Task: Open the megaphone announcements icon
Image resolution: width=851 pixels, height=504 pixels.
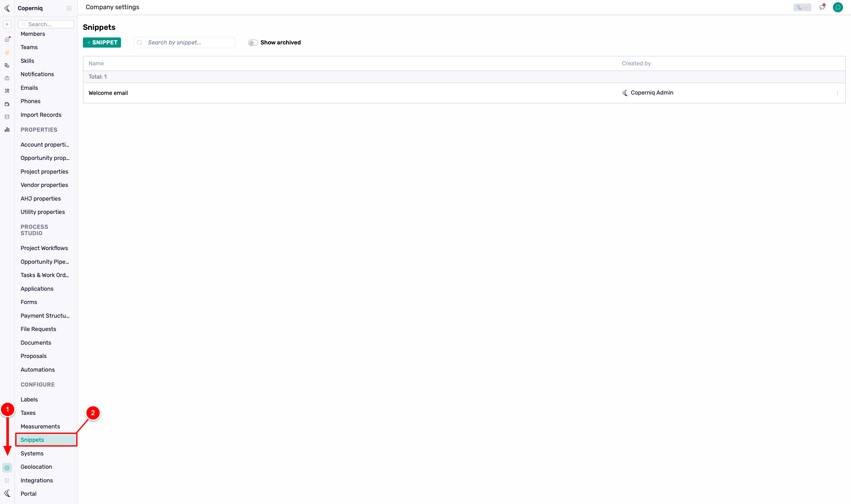Action: tap(822, 7)
